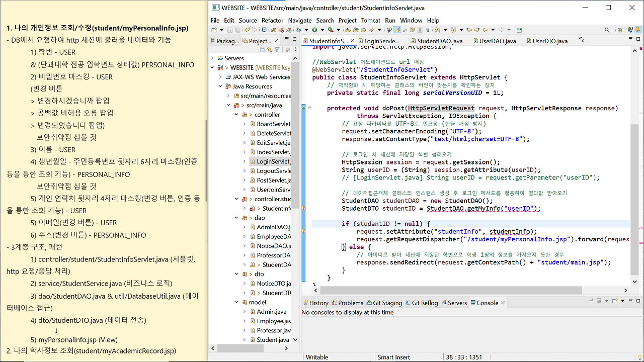Open the Git Staging view tab
The height and width of the screenshot is (362, 644).
[x=384, y=303]
